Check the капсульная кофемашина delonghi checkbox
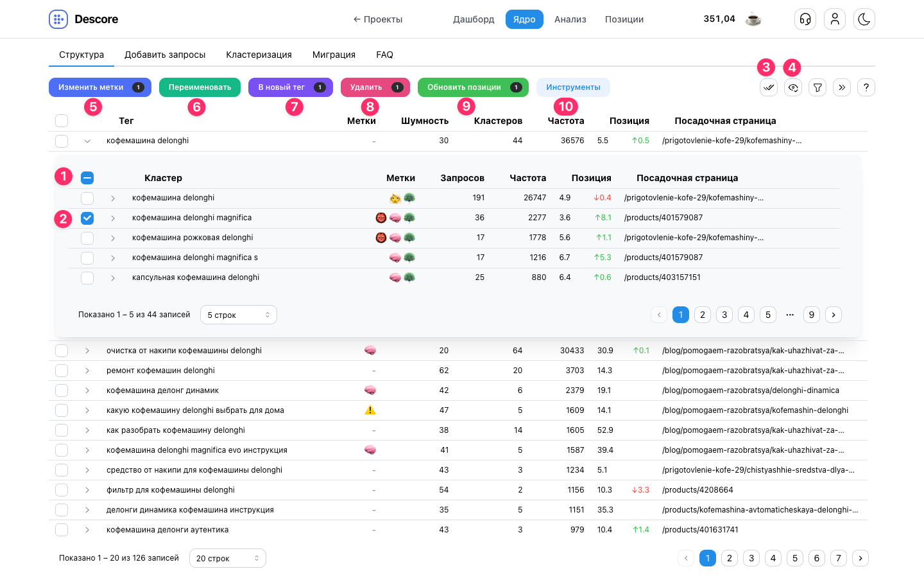Viewport: 924px width, 578px height. [x=87, y=278]
